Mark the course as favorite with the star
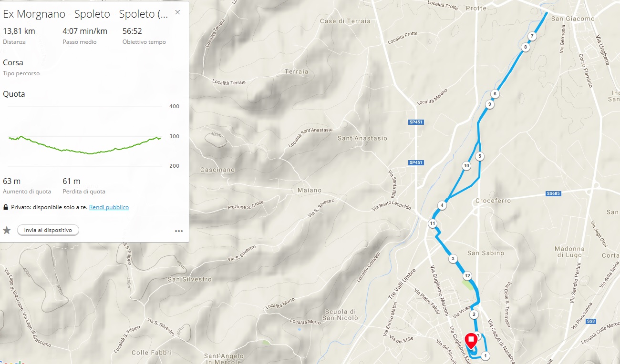This screenshot has width=620, height=364. (x=7, y=231)
